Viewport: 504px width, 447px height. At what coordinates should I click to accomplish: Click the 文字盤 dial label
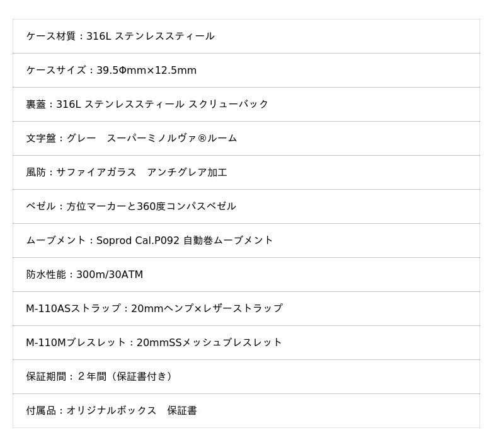[x=41, y=139]
